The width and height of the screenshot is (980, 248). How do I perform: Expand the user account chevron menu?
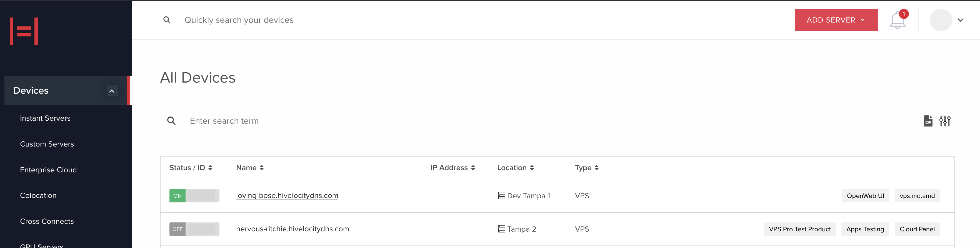961,20
